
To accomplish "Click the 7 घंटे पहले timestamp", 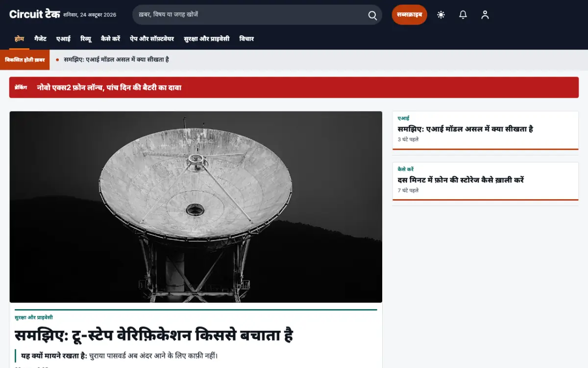I will pos(408,190).
